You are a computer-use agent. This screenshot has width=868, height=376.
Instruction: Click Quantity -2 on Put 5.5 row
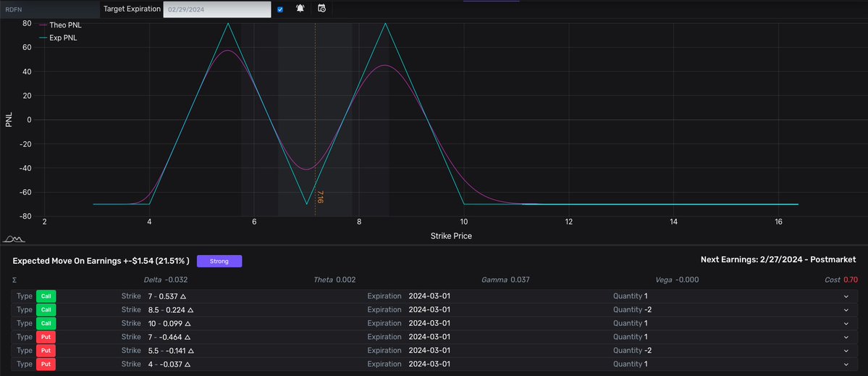pyautogui.click(x=631, y=351)
